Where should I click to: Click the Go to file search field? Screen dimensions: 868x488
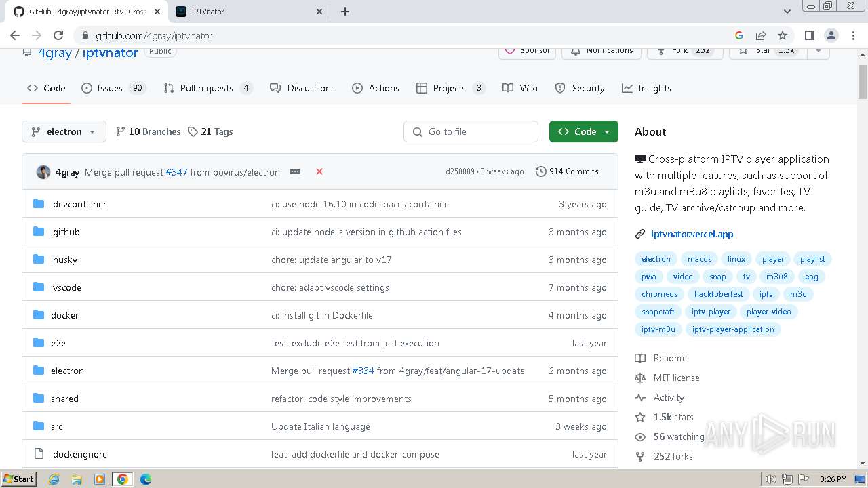[x=471, y=131]
